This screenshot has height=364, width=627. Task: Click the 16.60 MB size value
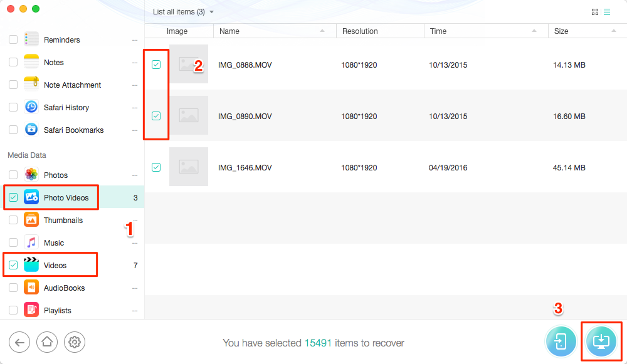click(x=569, y=117)
